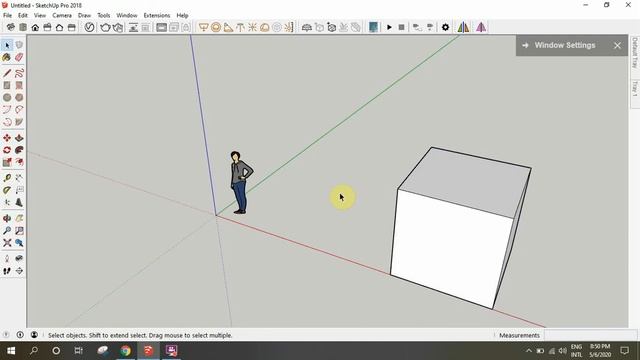Choose the Select arrow tool
The height and width of the screenshot is (360, 640).
coord(7,45)
